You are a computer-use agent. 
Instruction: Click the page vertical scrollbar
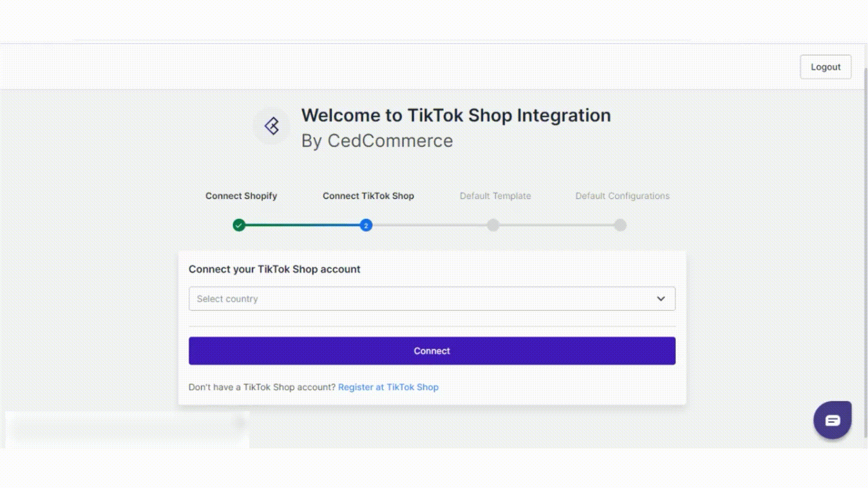coord(865,253)
